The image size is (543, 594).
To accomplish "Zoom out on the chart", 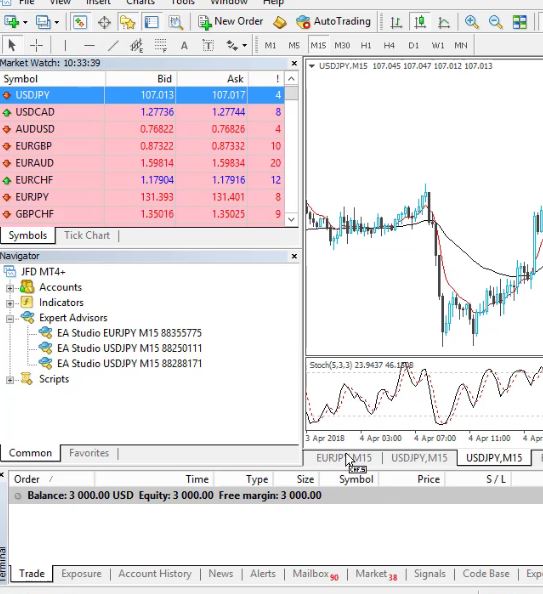I will click(x=495, y=22).
